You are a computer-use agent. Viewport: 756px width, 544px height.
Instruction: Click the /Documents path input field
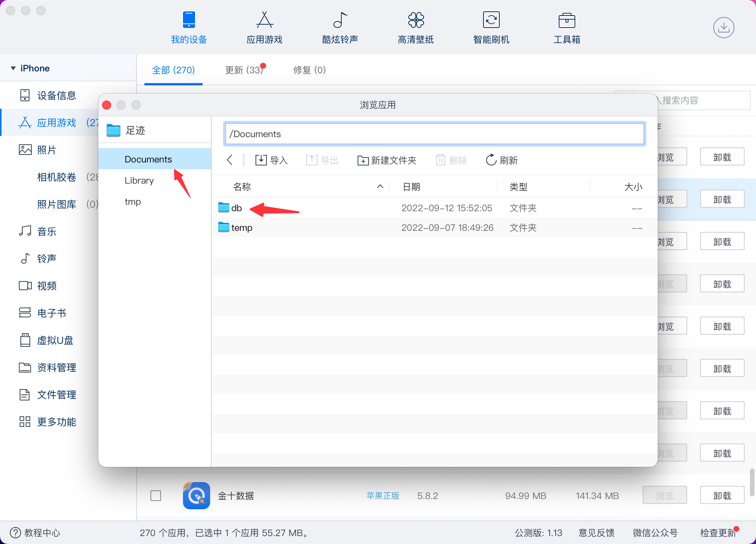(x=434, y=134)
